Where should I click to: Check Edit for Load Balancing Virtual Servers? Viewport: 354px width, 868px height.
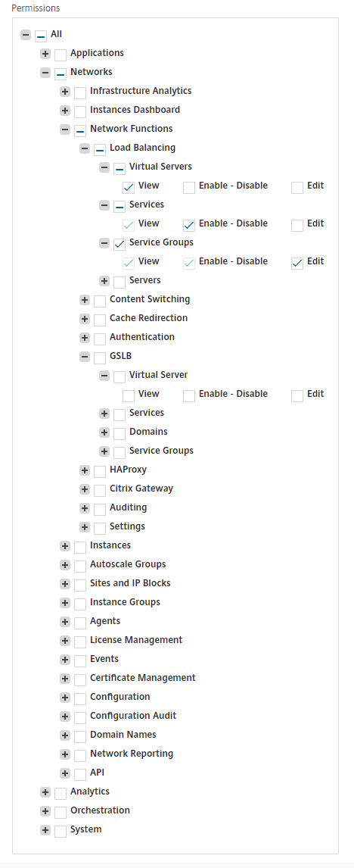click(x=297, y=188)
